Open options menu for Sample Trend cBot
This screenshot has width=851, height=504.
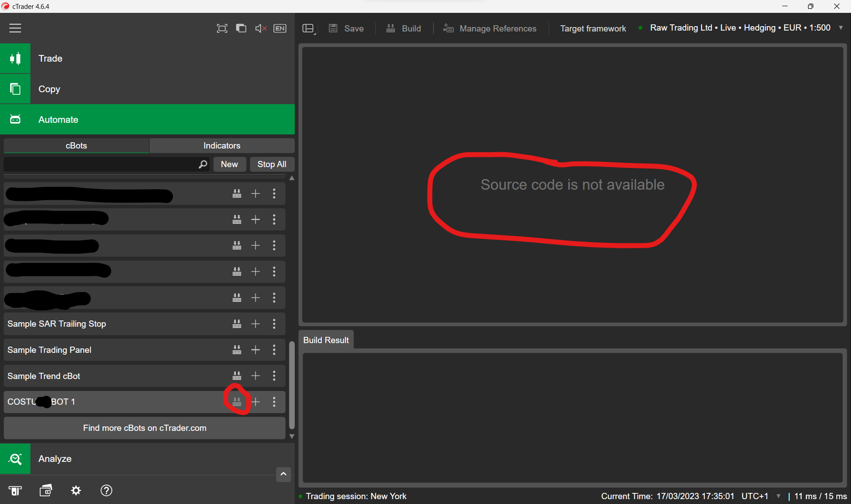tap(274, 376)
